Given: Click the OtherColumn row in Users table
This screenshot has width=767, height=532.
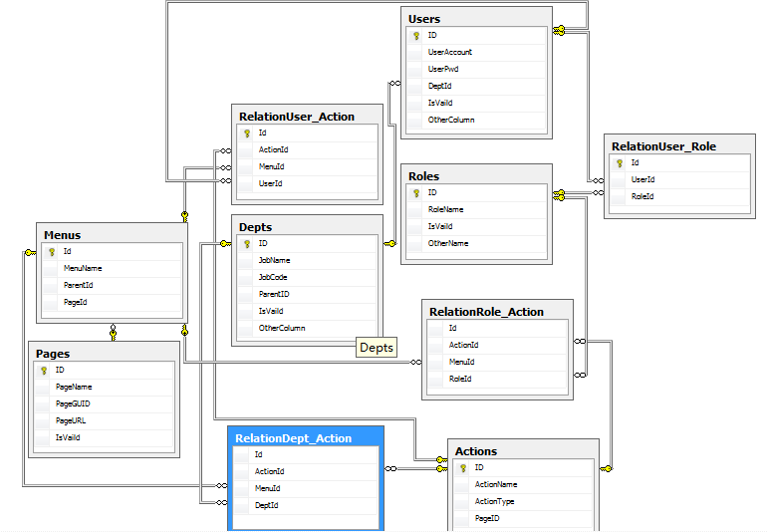Looking at the screenshot, I should click(x=476, y=120).
